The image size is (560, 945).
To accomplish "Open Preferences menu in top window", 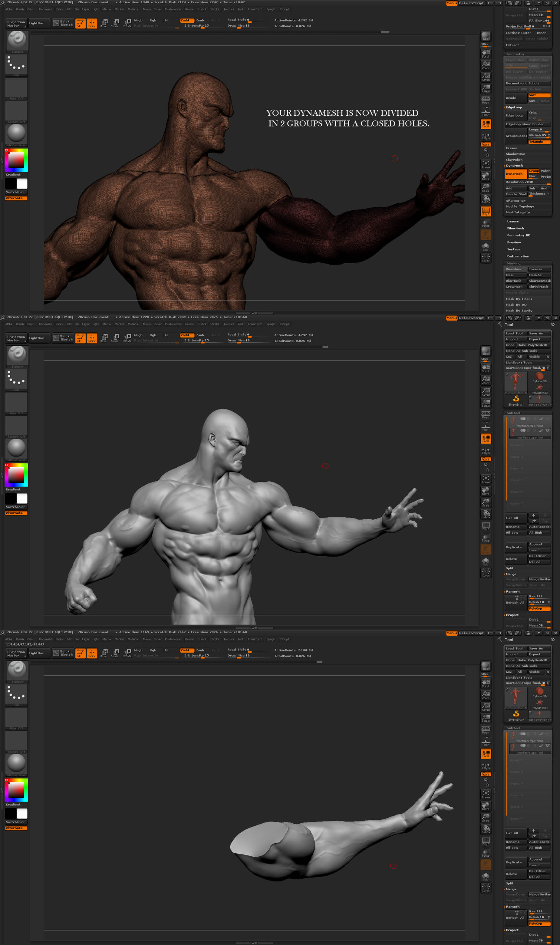I will [x=173, y=9].
